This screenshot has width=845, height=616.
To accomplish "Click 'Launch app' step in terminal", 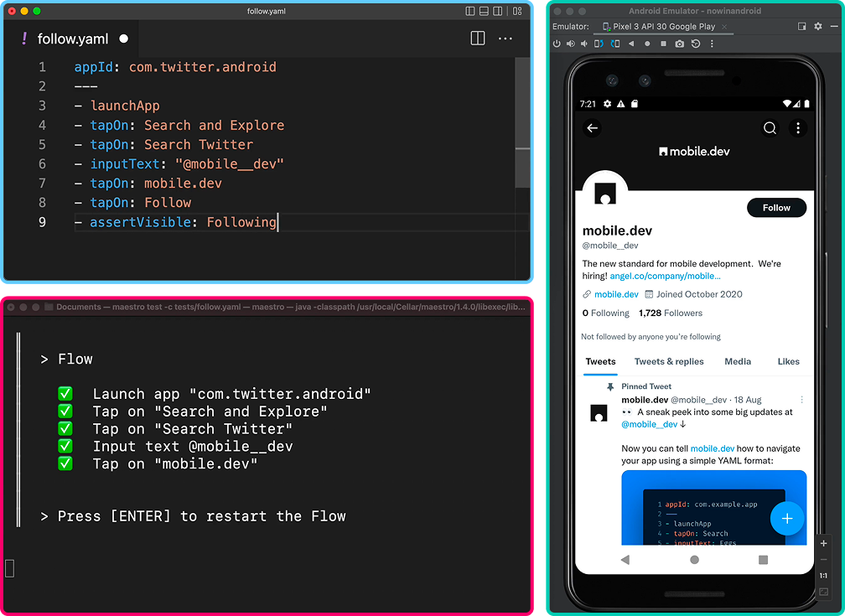I will pyautogui.click(x=231, y=394).
